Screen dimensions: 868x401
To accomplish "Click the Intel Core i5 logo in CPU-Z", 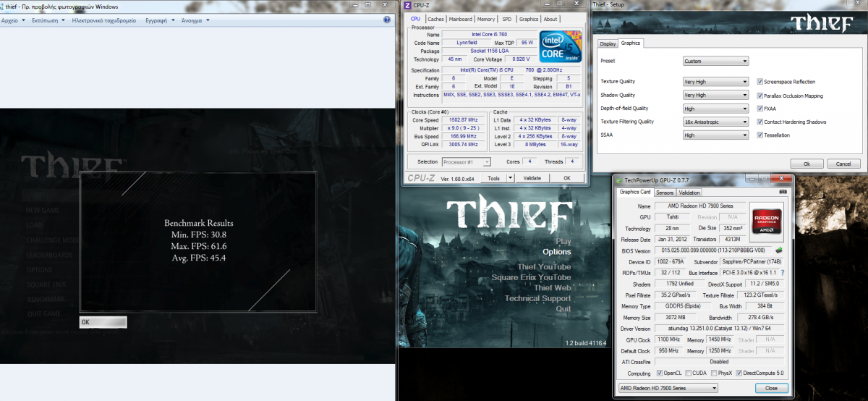I will (561, 46).
